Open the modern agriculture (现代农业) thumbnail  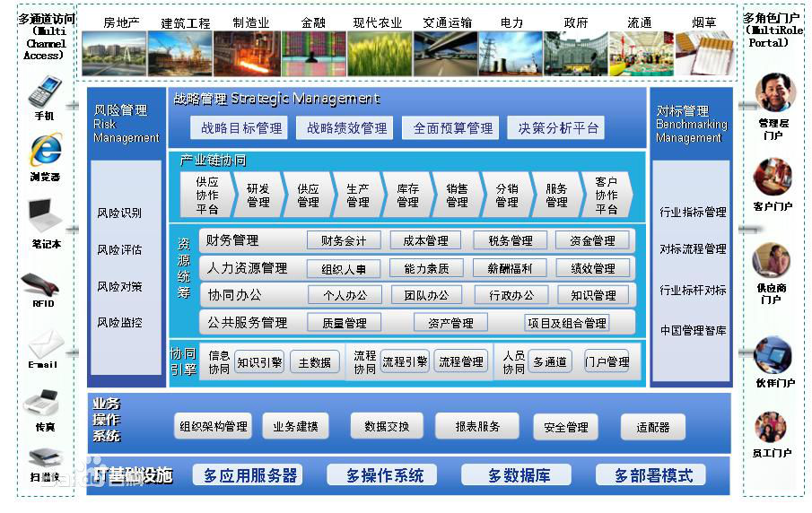click(x=380, y=53)
